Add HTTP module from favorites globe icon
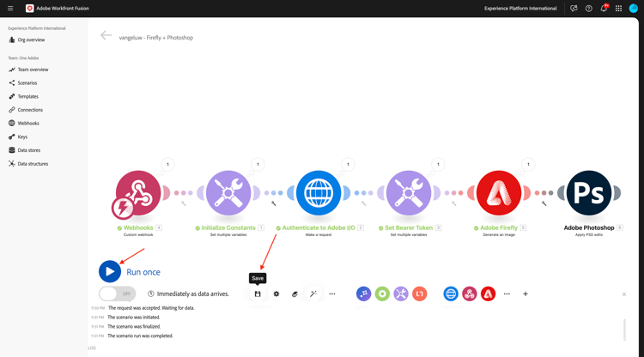Viewport: 644px width, 357px height. [x=451, y=293]
